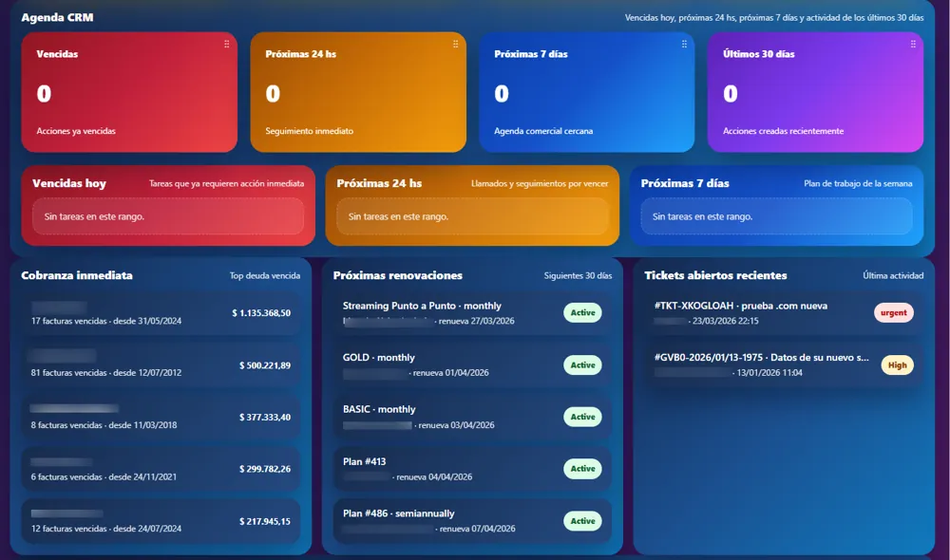The image size is (950, 560).
Task: Select the debtor with $ 1.135.368,50 overdue
Action: click(x=161, y=313)
